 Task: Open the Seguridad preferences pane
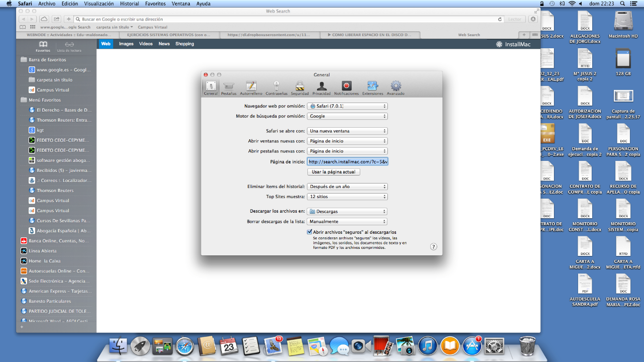(299, 87)
